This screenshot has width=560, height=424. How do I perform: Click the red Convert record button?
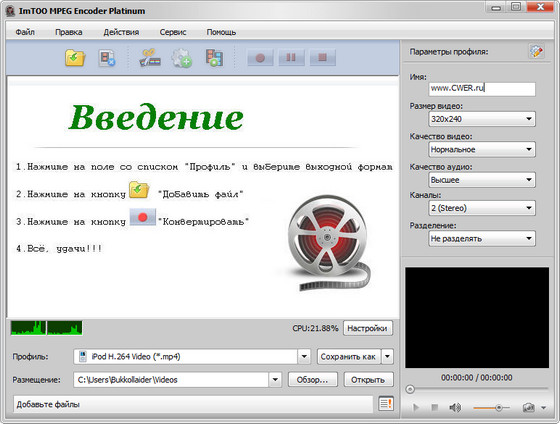260,58
